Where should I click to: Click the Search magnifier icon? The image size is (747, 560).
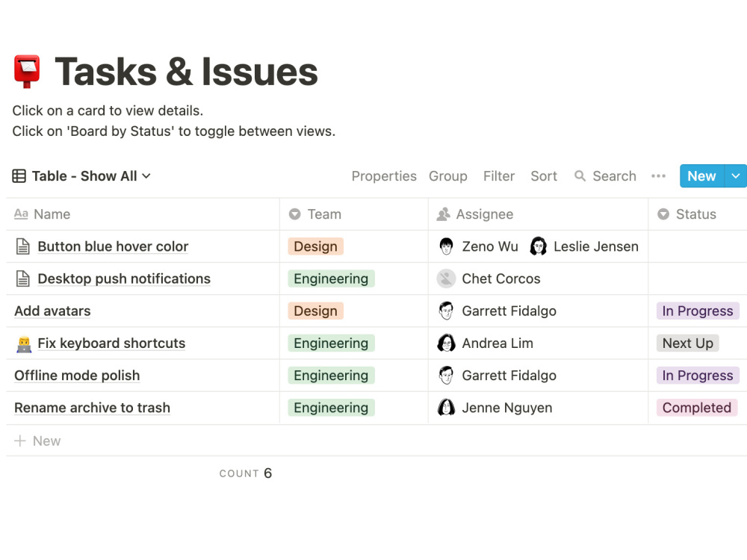[580, 176]
